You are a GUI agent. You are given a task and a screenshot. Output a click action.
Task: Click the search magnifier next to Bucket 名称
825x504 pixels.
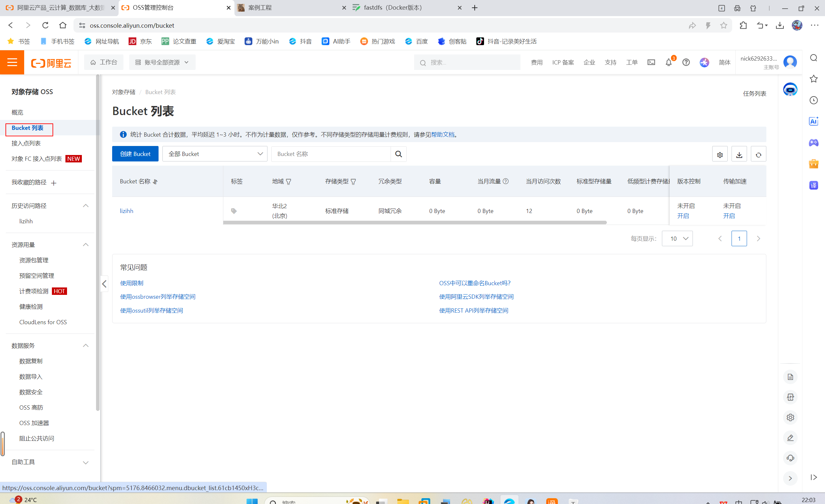click(398, 154)
